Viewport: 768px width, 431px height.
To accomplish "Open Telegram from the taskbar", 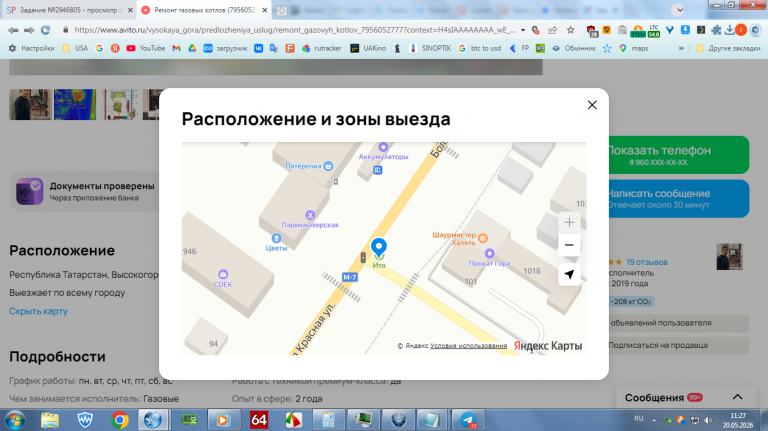I will [x=469, y=420].
